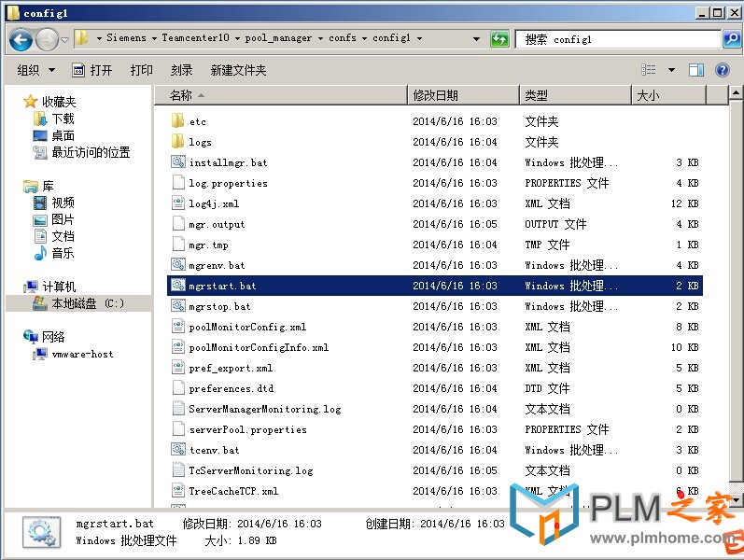Sort by the 大小 column header
Viewport: 744px width, 560px height.
[x=669, y=95]
